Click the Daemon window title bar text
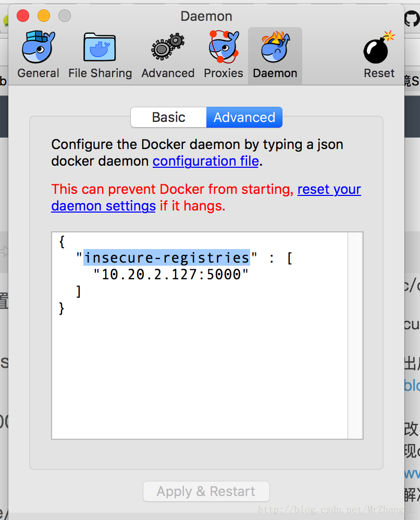The height and width of the screenshot is (520, 420). pos(206,16)
